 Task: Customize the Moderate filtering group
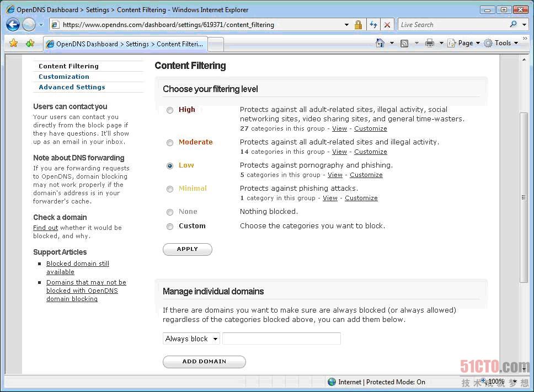click(x=371, y=152)
